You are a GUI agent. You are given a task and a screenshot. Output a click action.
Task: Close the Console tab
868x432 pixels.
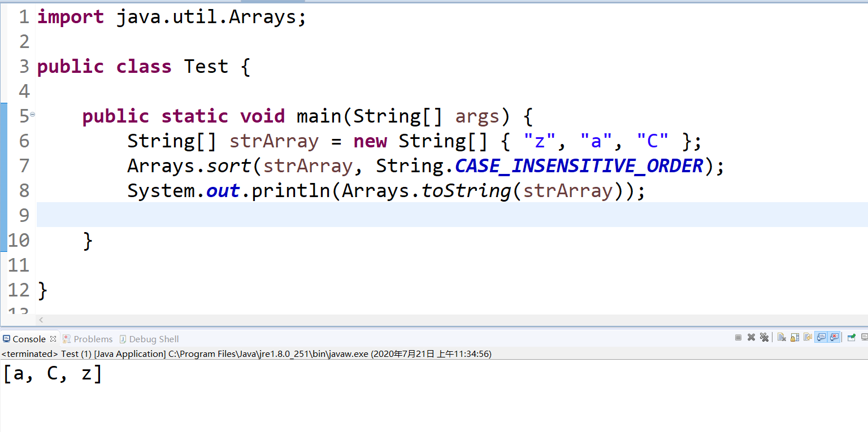(x=53, y=339)
